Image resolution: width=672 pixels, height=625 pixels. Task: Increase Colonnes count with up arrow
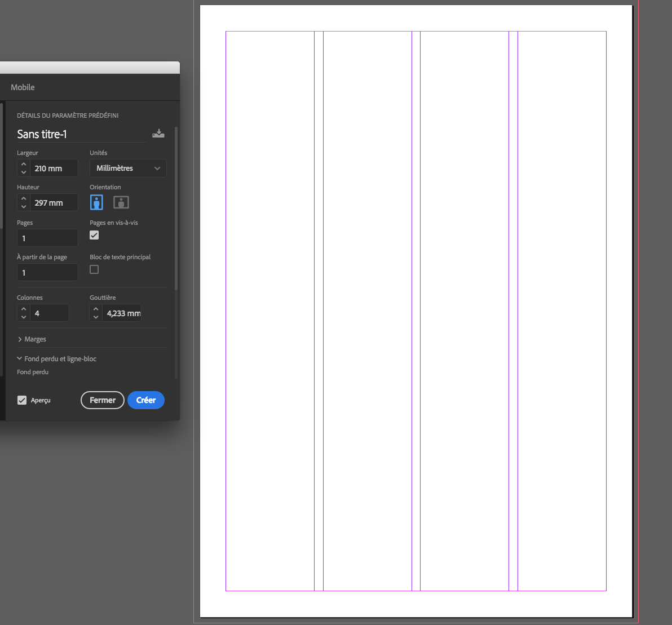coord(24,309)
